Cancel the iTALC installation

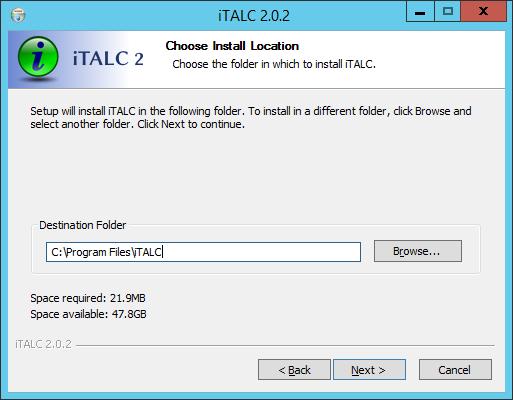(455, 370)
